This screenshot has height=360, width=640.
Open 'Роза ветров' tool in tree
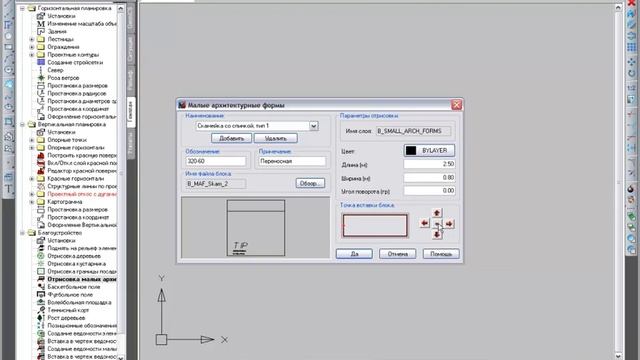(x=63, y=78)
